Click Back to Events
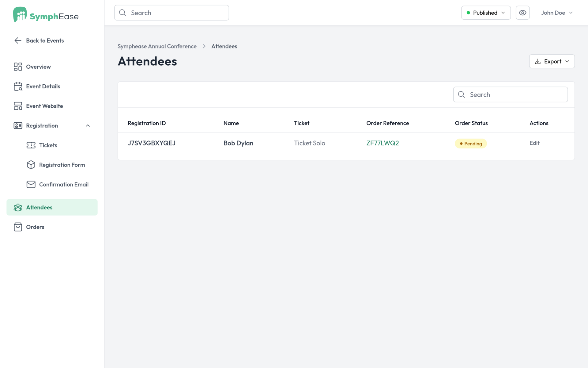The height and width of the screenshot is (368, 588). click(45, 40)
